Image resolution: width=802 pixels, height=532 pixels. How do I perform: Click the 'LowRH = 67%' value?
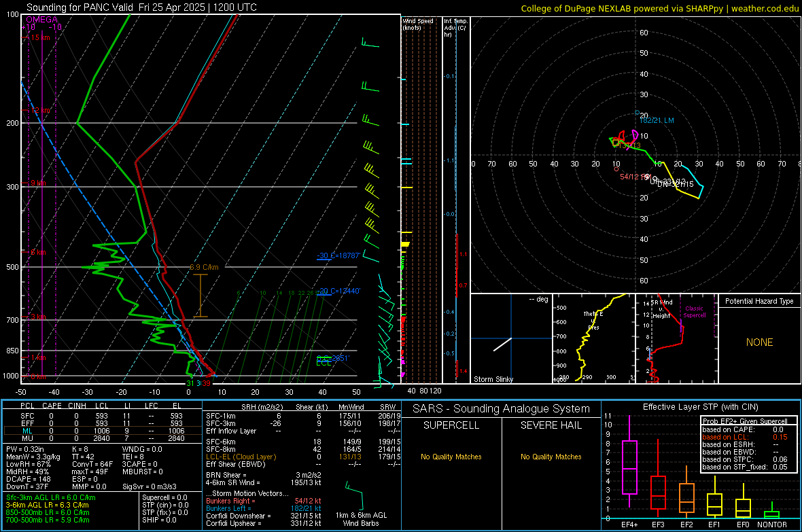coord(28,464)
